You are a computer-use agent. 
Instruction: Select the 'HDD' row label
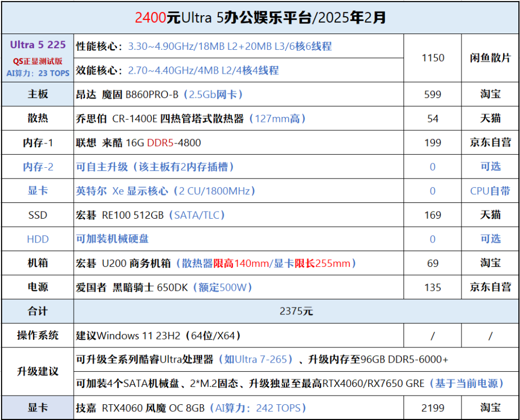pos(38,239)
